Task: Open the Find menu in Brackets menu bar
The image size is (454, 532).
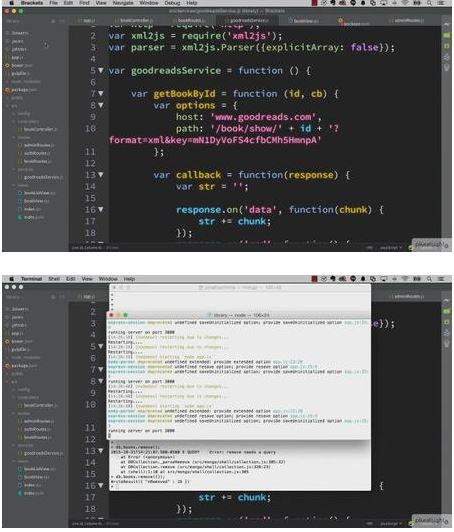Action: (84, 3)
